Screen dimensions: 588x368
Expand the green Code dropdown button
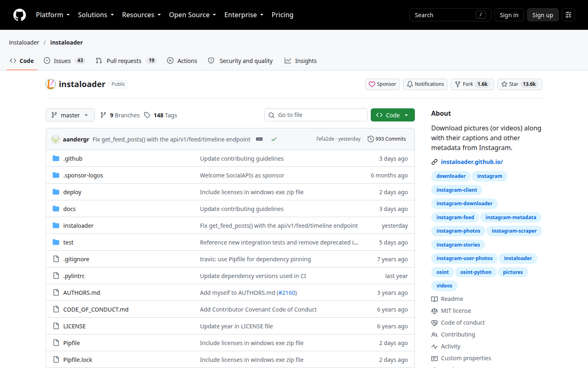pyautogui.click(x=393, y=115)
